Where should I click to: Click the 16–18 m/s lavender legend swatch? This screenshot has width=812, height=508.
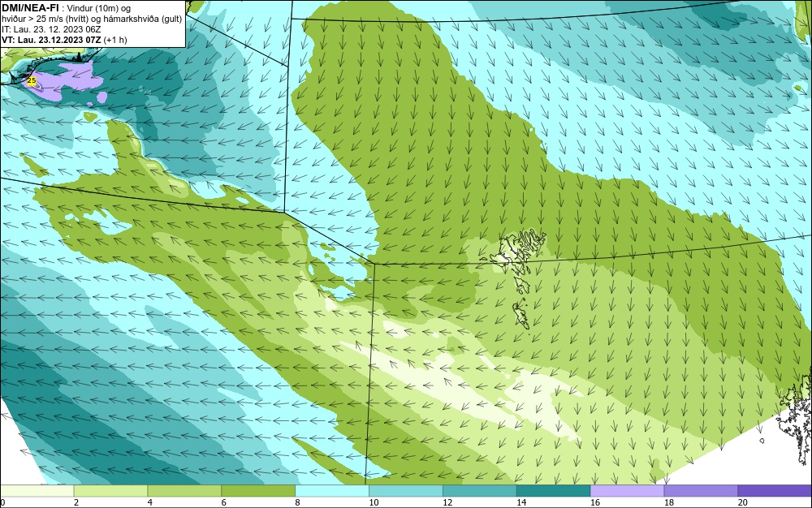[x=627, y=490]
